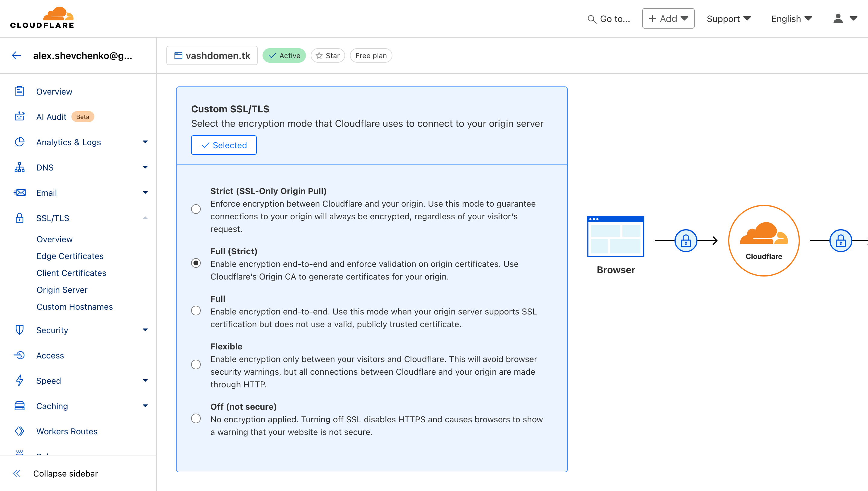This screenshot has height=491, width=868.
Task: Click the Security shield icon
Action: point(20,330)
